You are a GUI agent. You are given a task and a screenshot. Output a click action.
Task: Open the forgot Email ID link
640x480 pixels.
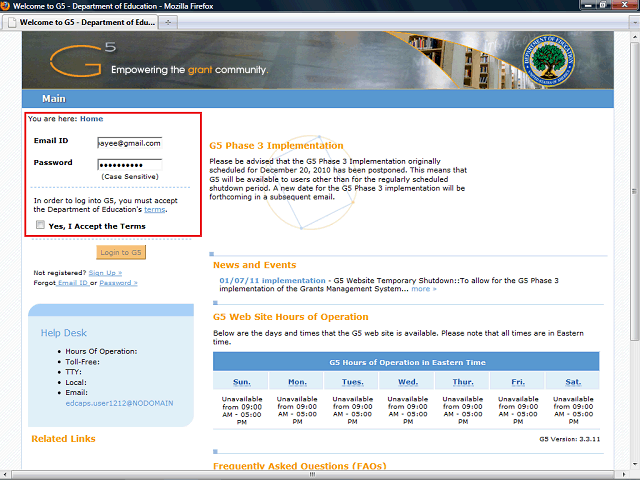[72, 283]
